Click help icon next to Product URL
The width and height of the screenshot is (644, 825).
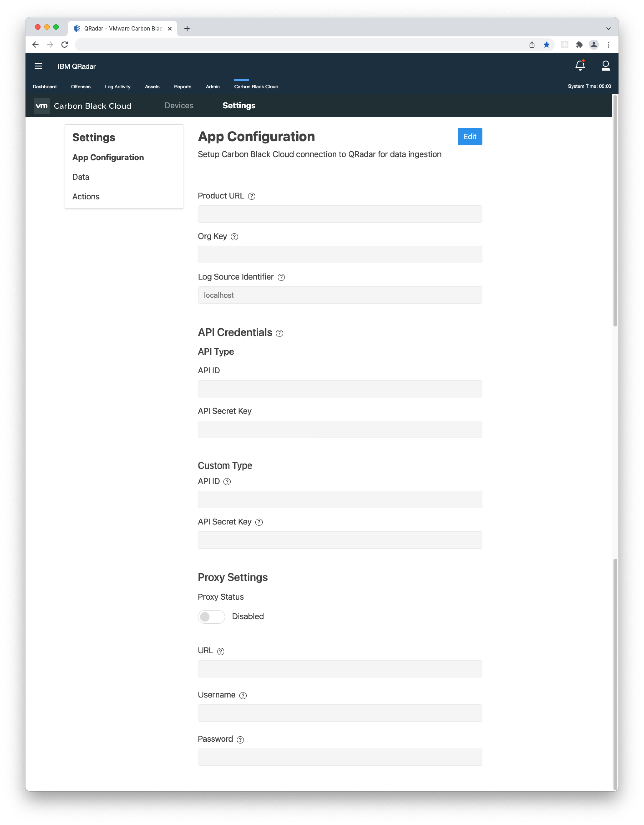251,196
